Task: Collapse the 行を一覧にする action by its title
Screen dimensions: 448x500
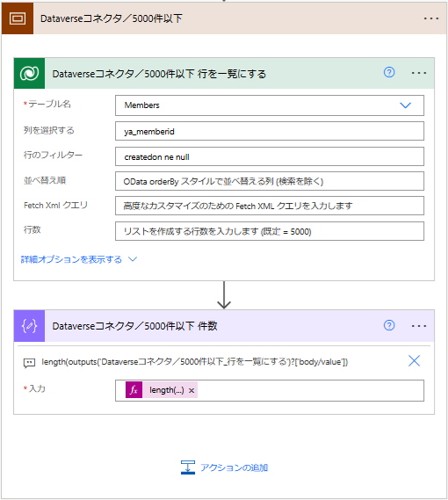Action: click(159, 74)
